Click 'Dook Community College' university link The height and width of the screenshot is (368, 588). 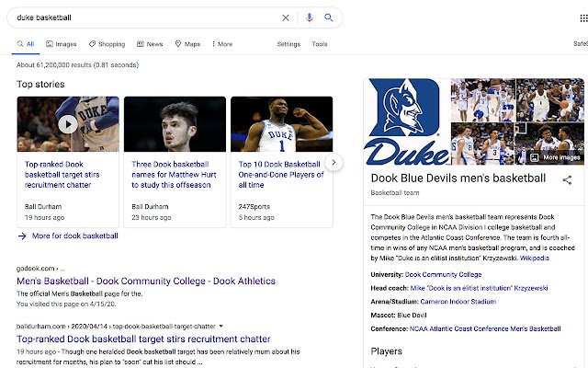443,274
